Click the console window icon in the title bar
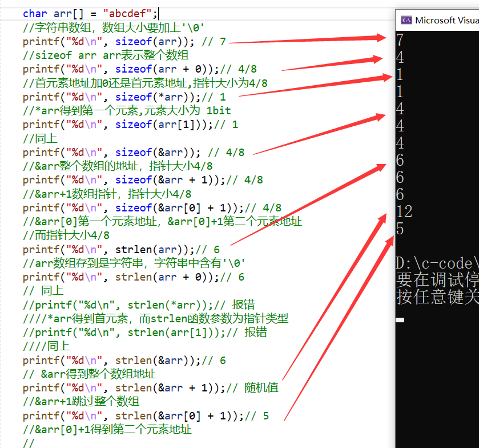The width and height of the screenshot is (479, 448). [x=406, y=20]
